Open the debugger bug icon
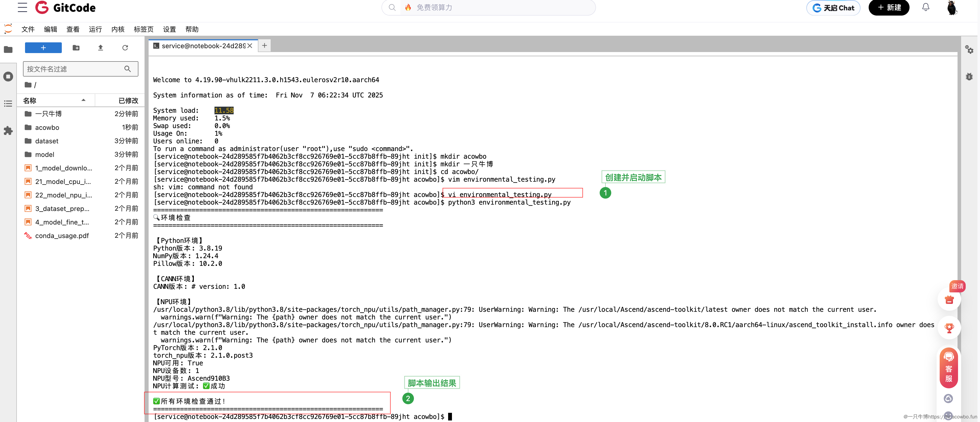980x422 pixels. (x=969, y=77)
